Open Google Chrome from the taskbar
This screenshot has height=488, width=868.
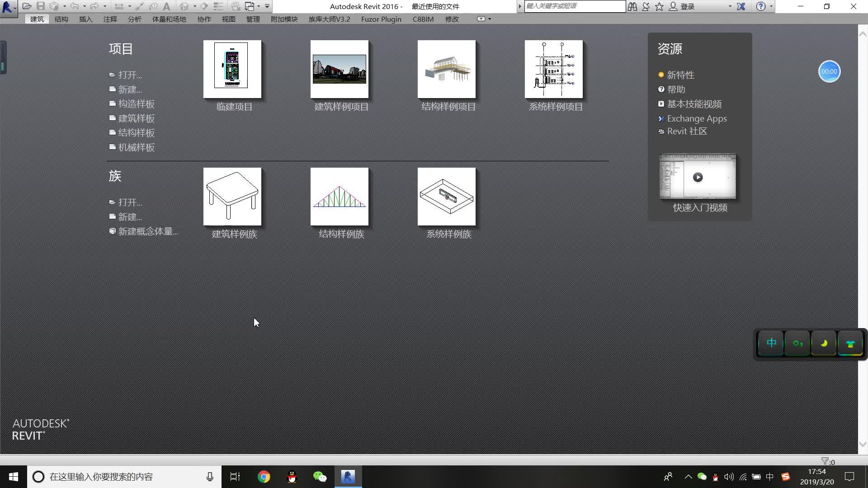[x=264, y=477]
